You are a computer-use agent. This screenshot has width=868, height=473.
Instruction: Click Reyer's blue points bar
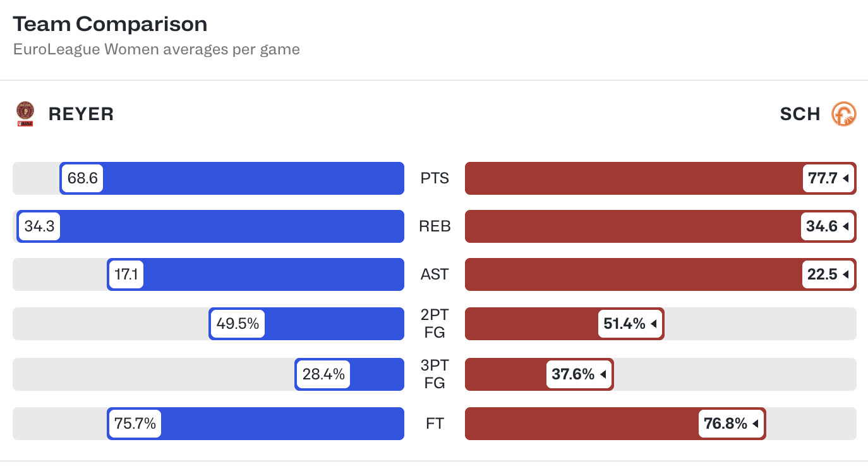click(x=253, y=178)
